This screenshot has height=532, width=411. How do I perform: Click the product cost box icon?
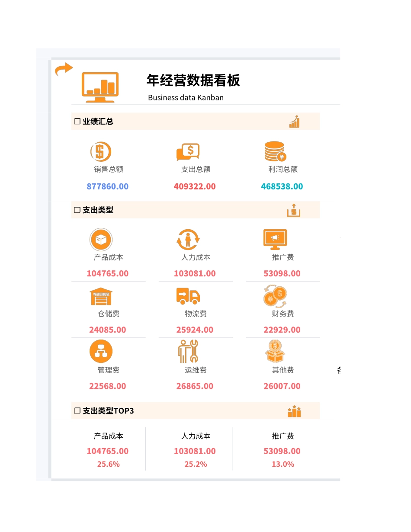pyautogui.click(x=101, y=239)
